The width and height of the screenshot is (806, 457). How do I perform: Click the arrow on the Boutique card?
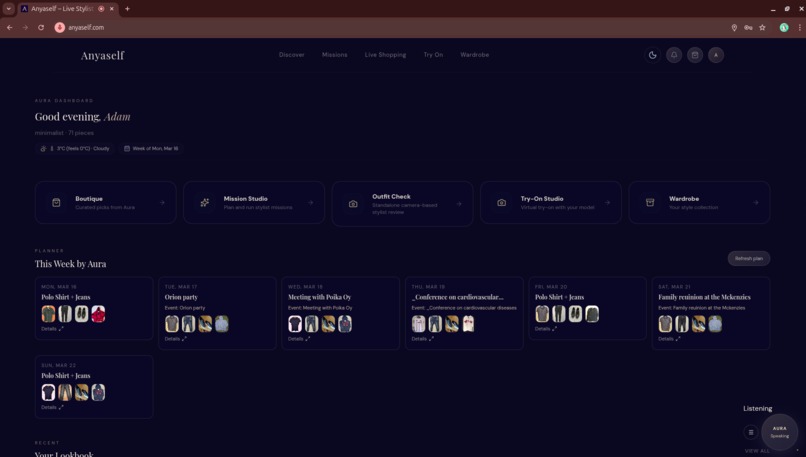pyautogui.click(x=162, y=203)
